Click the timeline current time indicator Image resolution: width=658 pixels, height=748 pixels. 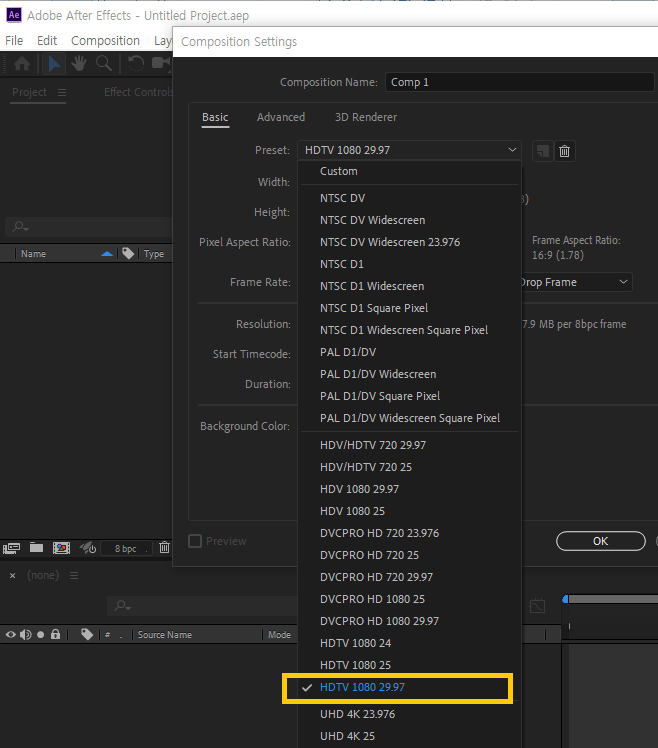(x=565, y=599)
